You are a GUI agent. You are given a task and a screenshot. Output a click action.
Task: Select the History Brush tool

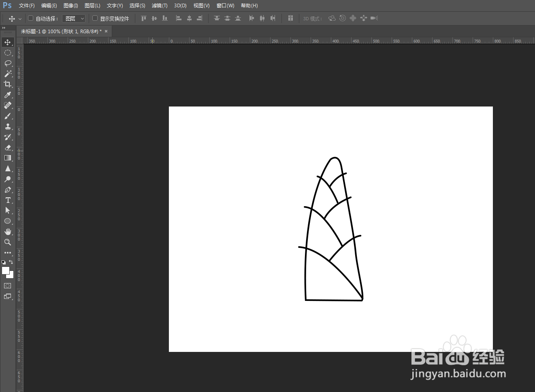pos(8,137)
